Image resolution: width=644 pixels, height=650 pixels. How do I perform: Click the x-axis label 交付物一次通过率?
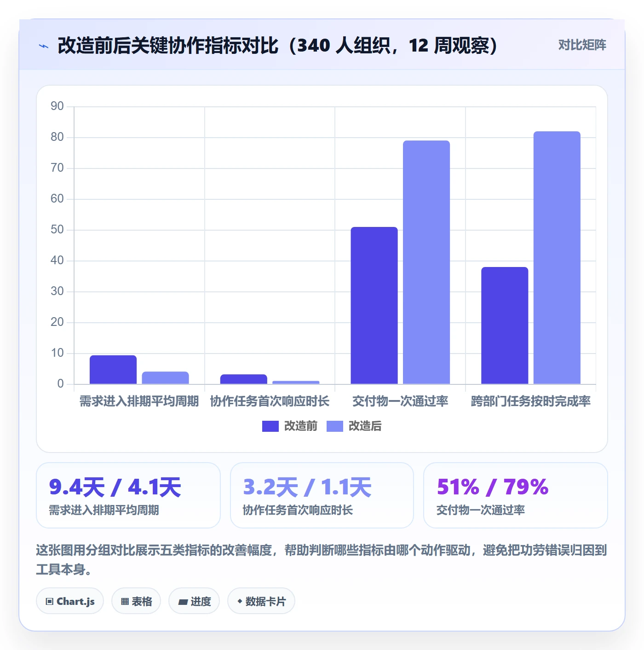[x=400, y=401]
